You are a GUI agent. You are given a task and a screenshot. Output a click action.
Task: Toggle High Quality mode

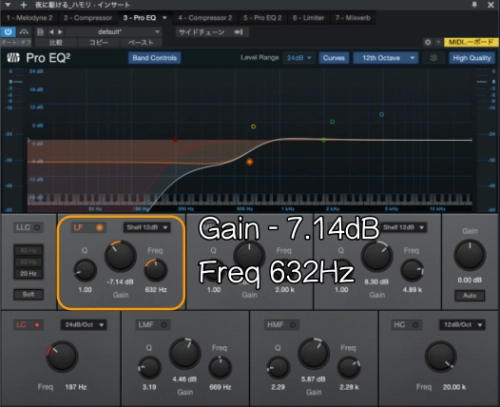click(472, 58)
